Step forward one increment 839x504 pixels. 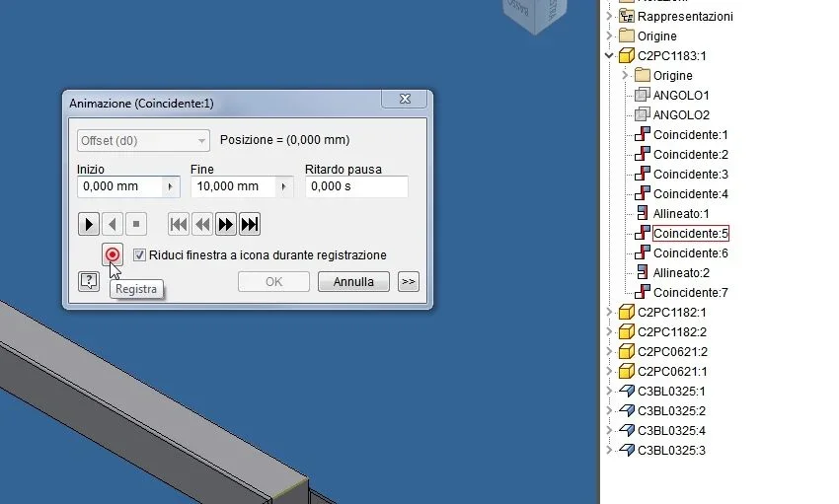(226, 224)
